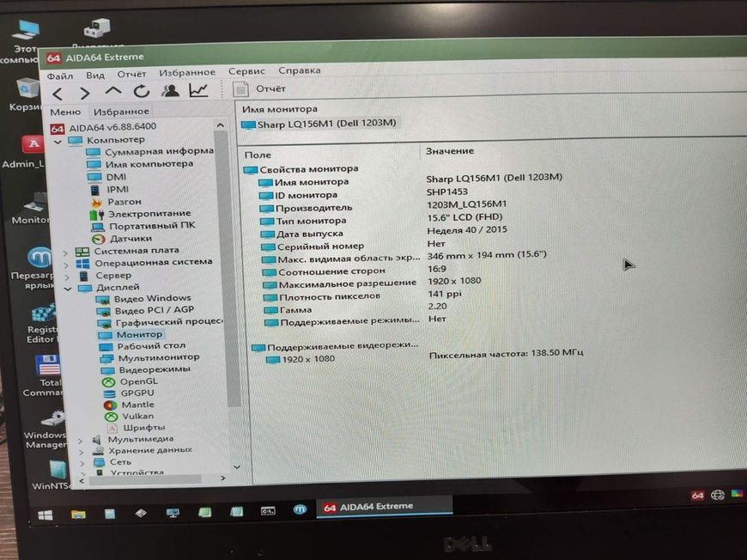Expand the Сервер tree node
Image resolution: width=747 pixels, height=560 pixels.
tap(67, 277)
